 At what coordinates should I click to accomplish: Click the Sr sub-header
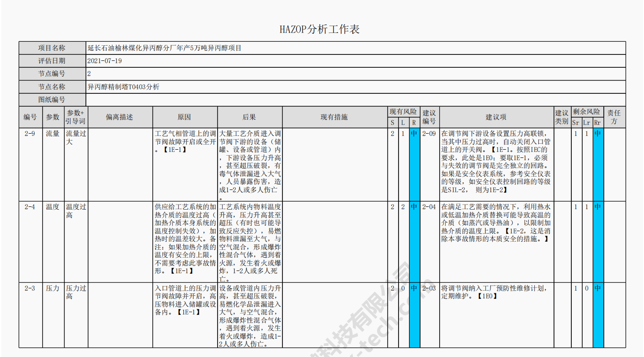click(x=575, y=123)
